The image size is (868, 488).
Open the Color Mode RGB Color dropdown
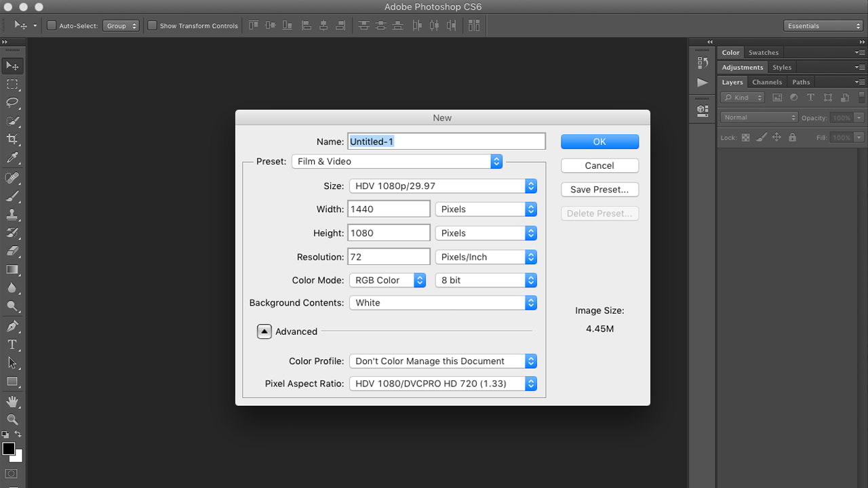[387, 280]
